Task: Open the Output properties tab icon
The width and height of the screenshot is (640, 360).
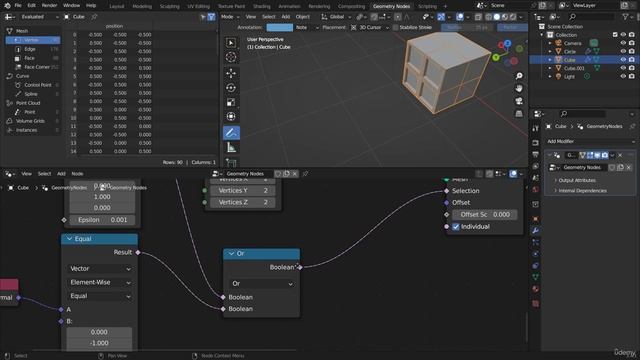Action: (536, 155)
